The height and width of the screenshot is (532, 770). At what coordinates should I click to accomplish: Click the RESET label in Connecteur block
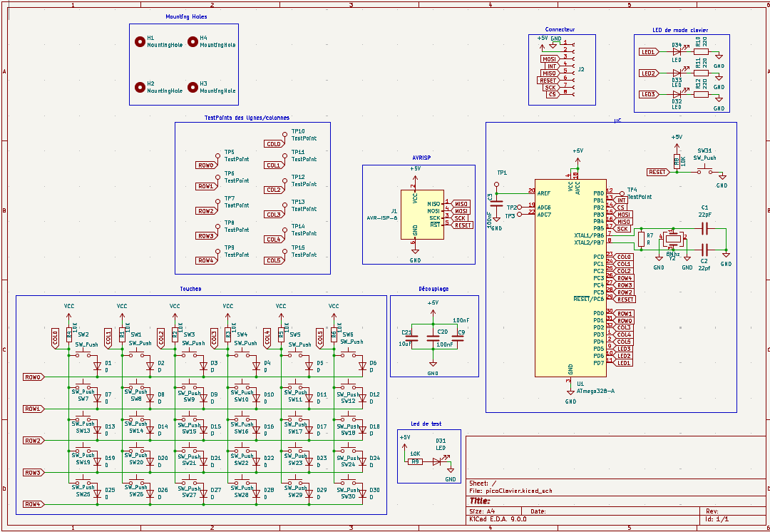[x=548, y=81]
